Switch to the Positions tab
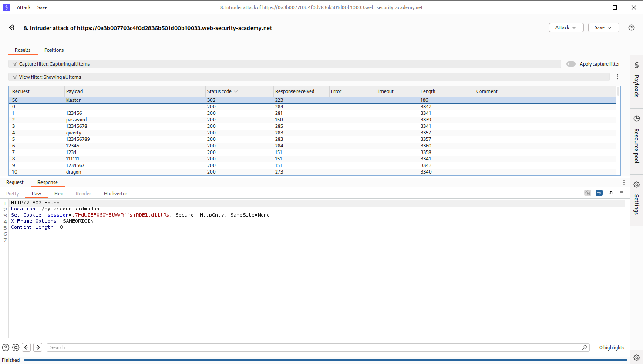Screen dimensions: 643x364 54,50
